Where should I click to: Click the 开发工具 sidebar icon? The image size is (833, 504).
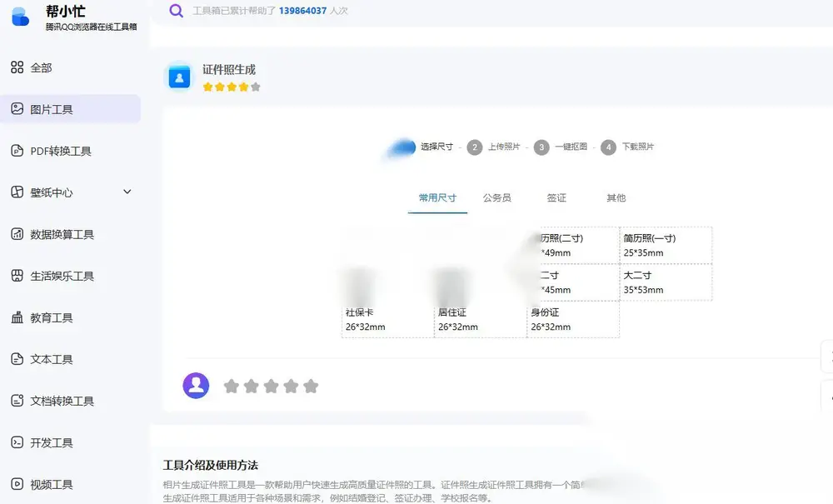click(x=17, y=442)
